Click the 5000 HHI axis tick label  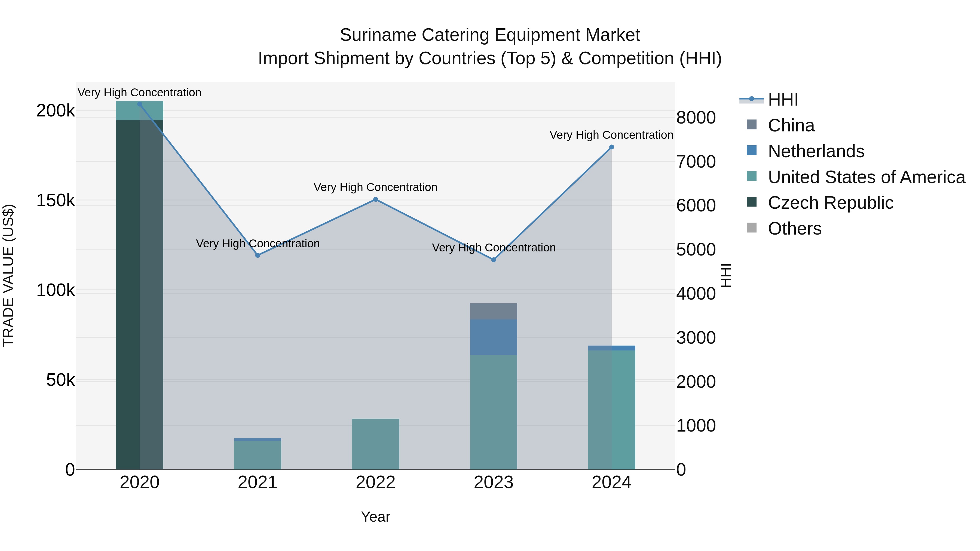tap(696, 250)
